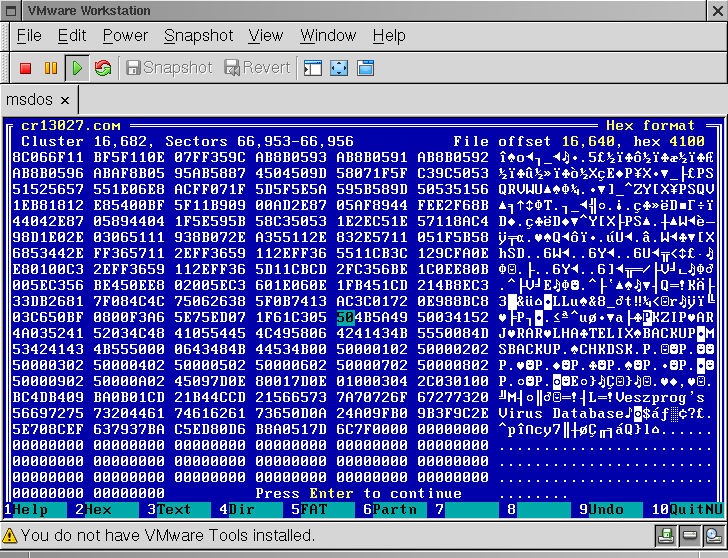Click the red Power Off stop icon
Screen dimensions: 728x558
coord(25,68)
